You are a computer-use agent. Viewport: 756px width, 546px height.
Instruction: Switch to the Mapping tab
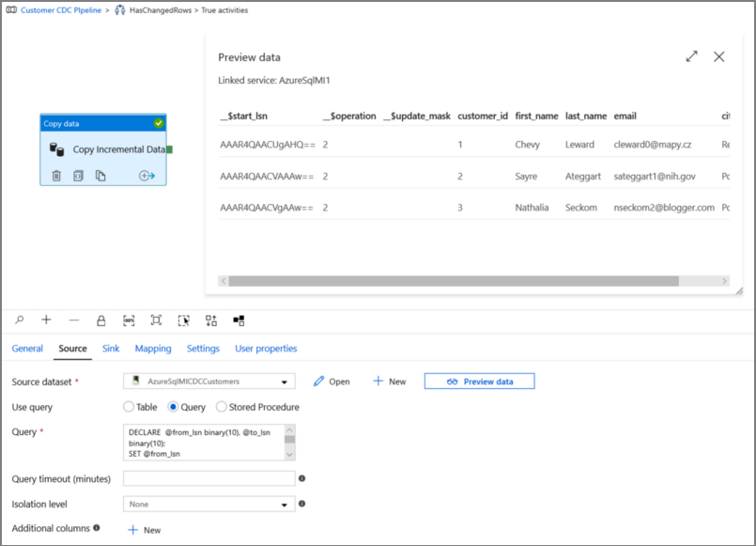click(x=153, y=348)
